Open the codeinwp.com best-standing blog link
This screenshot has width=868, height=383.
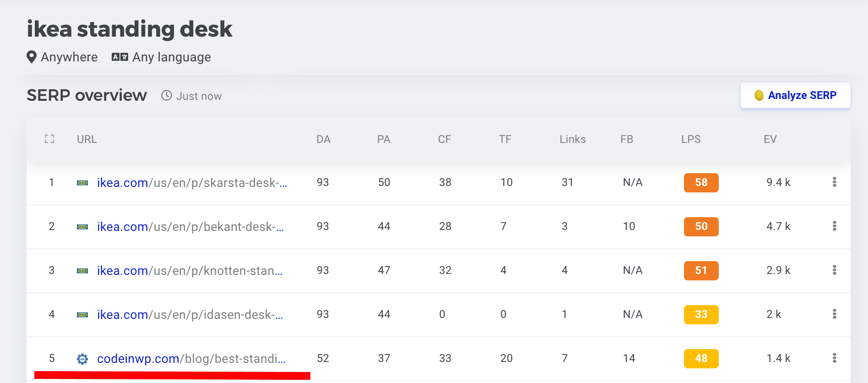pyautogui.click(x=191, y=359)
